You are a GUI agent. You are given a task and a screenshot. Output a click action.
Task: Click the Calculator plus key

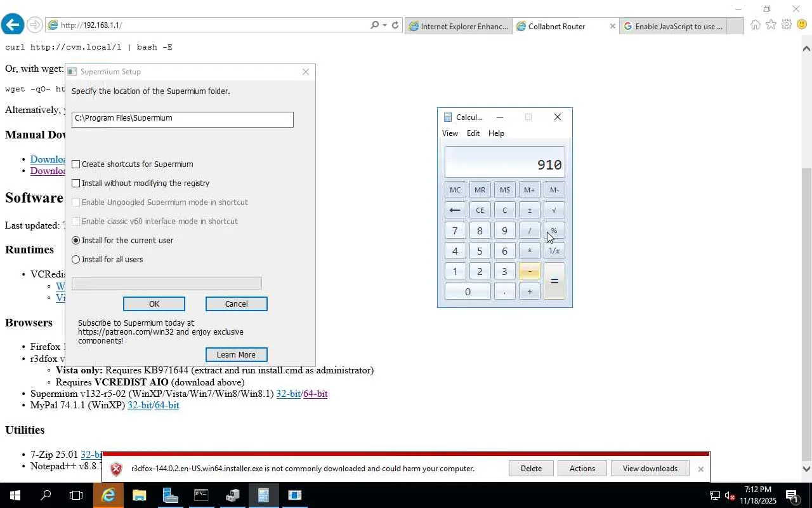[529, 291]
